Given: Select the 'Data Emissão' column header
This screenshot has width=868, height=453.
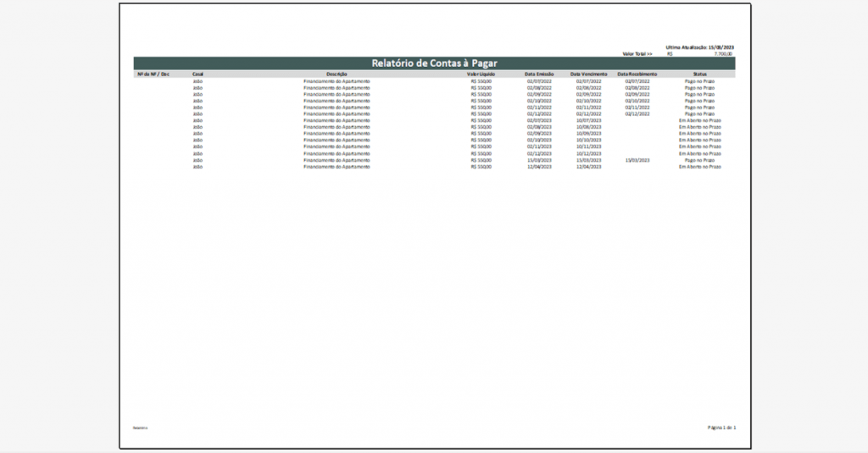Looking at the screenshot, I should point(539,75).
